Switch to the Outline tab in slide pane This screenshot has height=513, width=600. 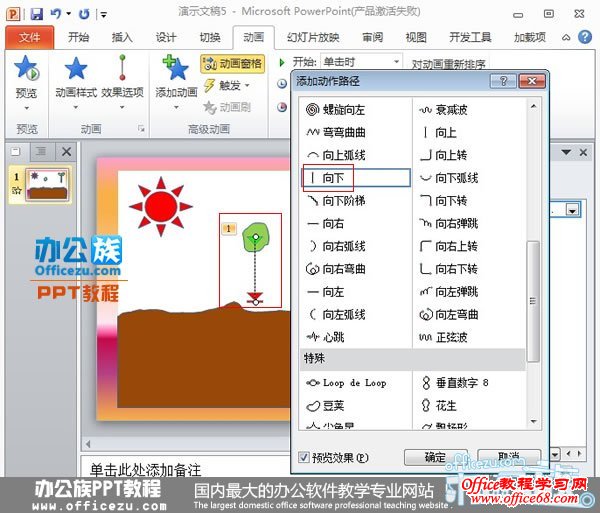pyautogui.click(x=41, y=152)
